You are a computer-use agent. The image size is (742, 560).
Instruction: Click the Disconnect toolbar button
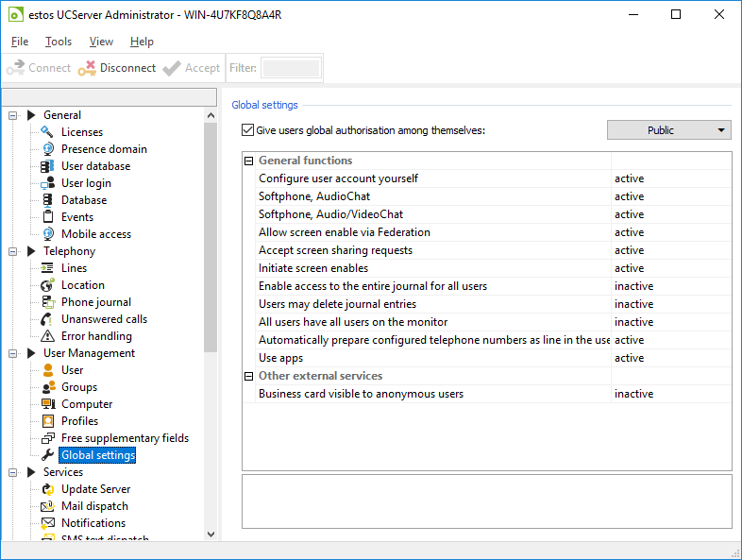pos(117,68)
